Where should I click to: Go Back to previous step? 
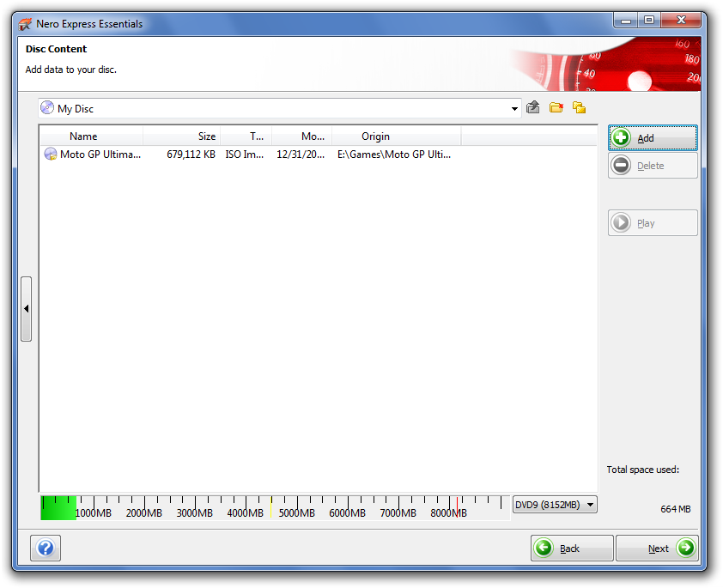click(x=572, y=548)
